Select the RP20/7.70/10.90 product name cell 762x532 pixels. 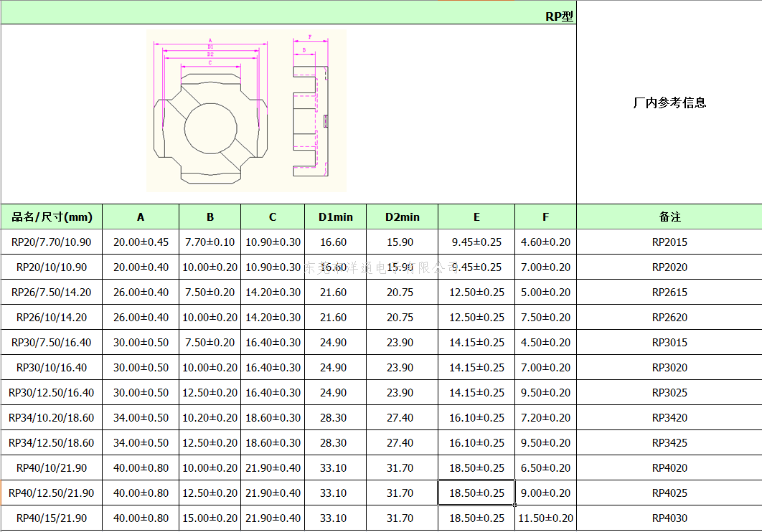(x=52, y=242)
